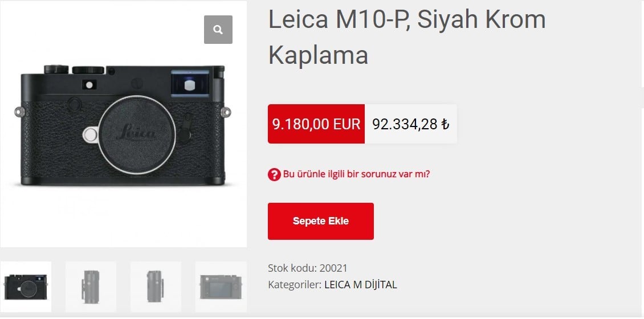Image resolution: width=644 pixels, height=319 pixels.
Task: Open the magnifier zoom icon on product image
Action: click(218, 30)
